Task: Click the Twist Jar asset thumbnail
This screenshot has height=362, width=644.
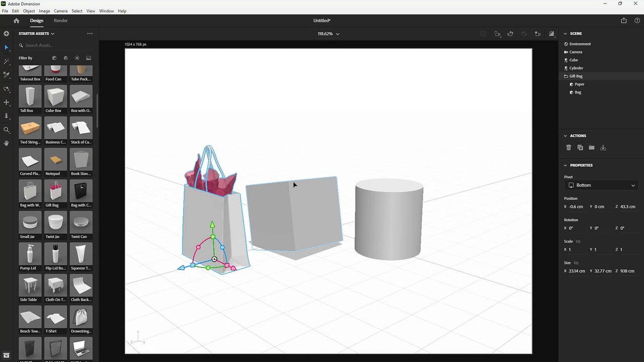Action: pyautogui.click(x=55, y=222)
